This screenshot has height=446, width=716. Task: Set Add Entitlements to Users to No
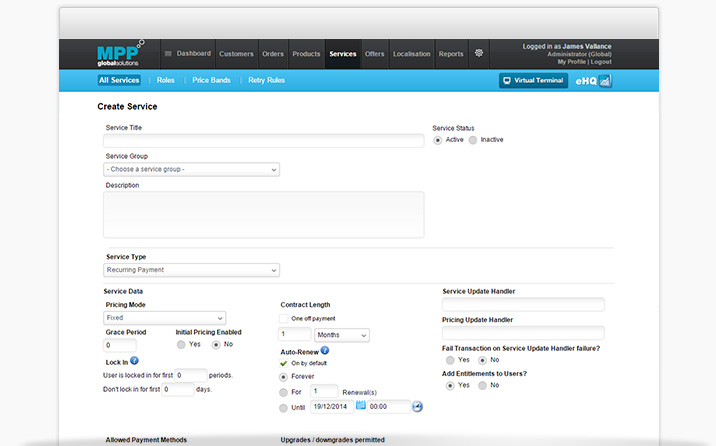click(482, 386)
